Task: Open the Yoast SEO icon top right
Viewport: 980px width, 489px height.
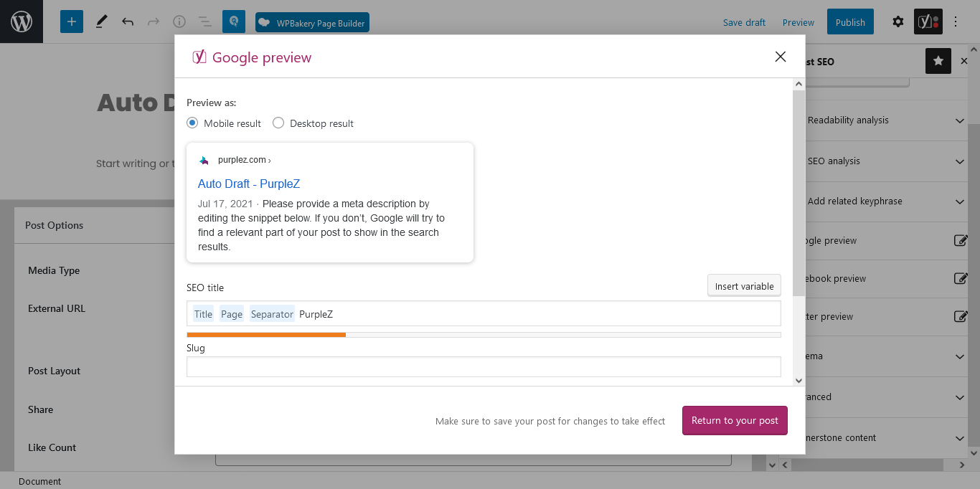Action: tap(928, 22)
